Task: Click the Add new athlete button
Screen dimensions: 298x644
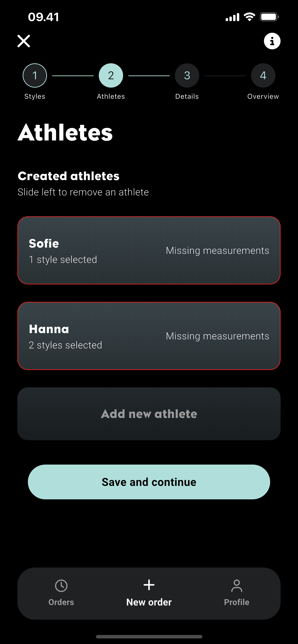Action: tap(149, 414)
